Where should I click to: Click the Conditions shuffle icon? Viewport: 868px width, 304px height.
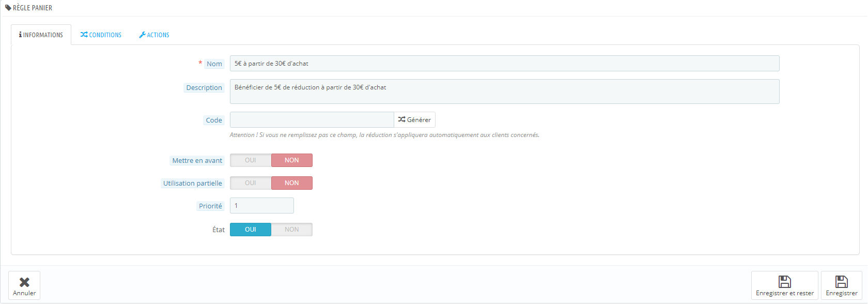(x=84, y=35)
